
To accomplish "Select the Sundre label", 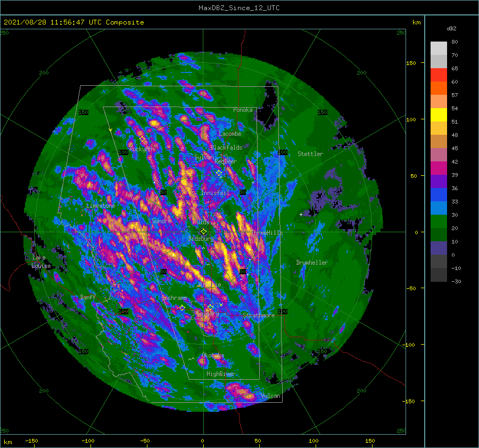I will tap(161, 221).
